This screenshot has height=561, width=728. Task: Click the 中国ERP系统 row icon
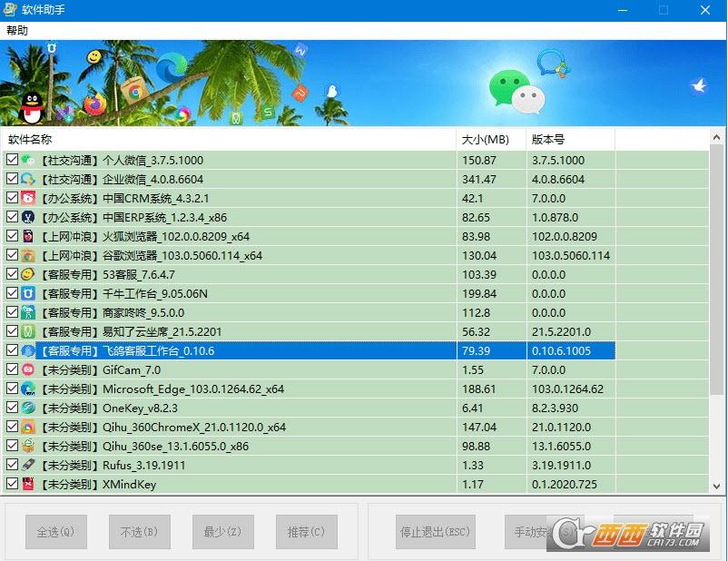28,217
